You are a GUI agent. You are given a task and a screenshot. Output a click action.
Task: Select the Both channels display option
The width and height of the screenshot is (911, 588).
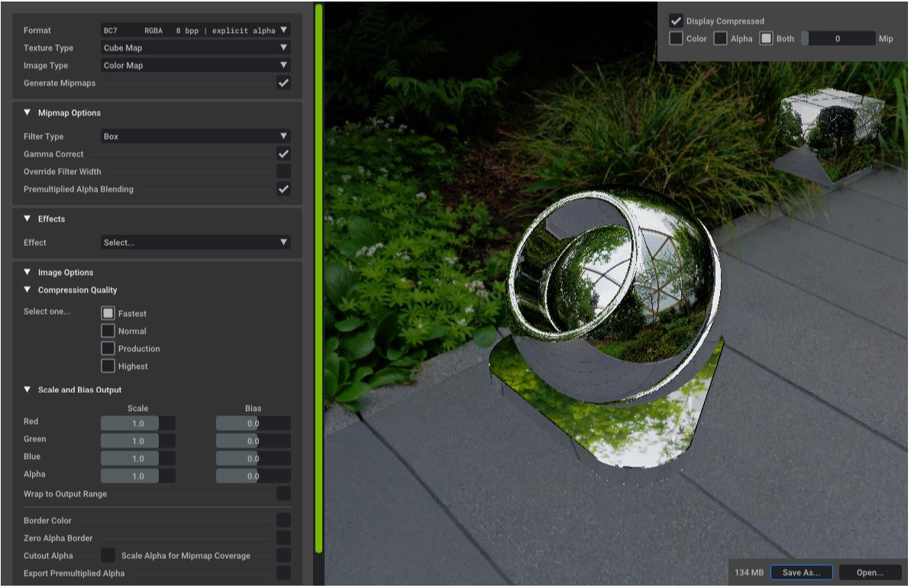[767, 38]
